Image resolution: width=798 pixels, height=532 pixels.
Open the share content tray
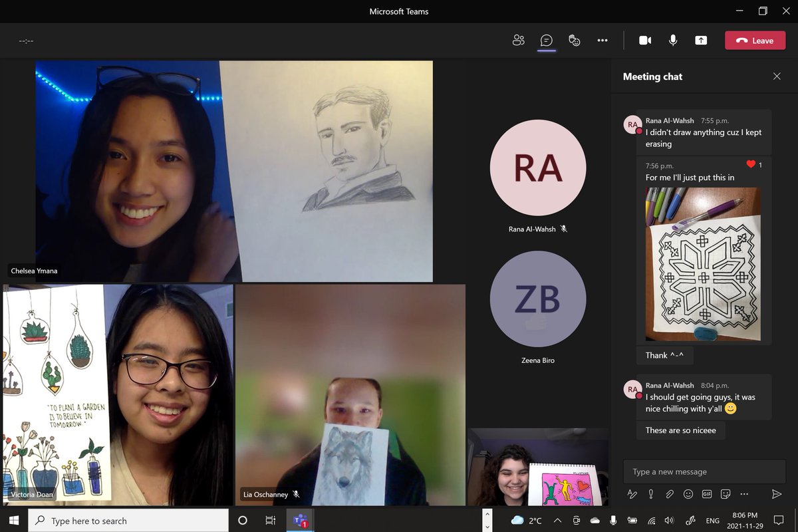[701, 41]
